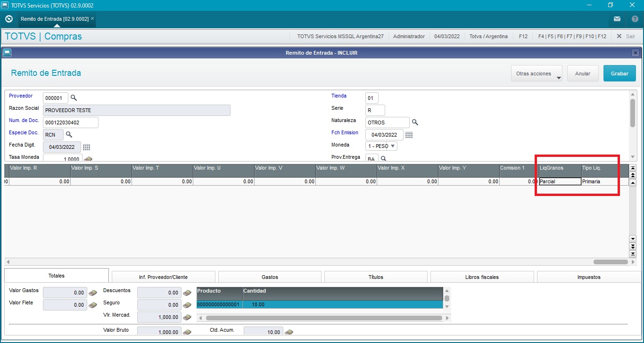The height and width of the screenshot is (343, 644).
Task: Click the Prov.Entrega search magnifier
Action: tap(383, 159)
